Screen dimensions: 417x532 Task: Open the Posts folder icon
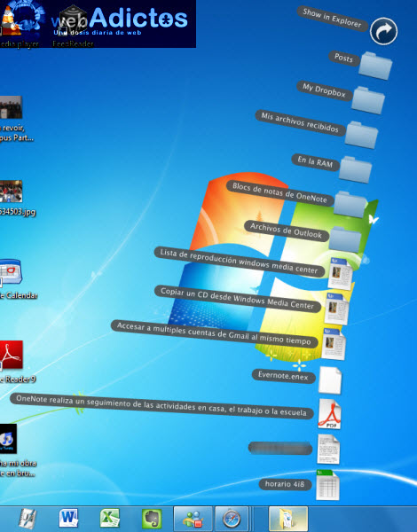tap(375, 66)
